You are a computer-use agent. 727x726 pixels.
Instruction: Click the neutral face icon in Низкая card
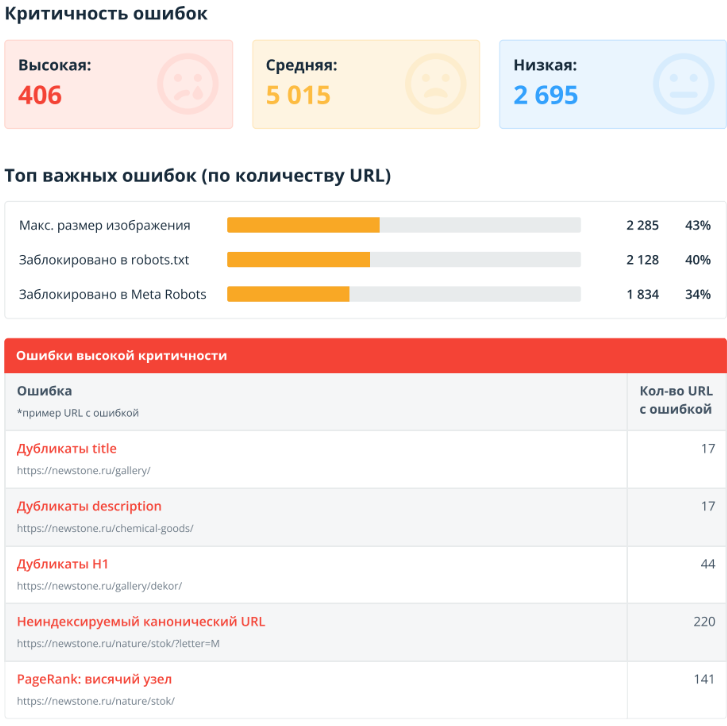click(x=683, y=84)
